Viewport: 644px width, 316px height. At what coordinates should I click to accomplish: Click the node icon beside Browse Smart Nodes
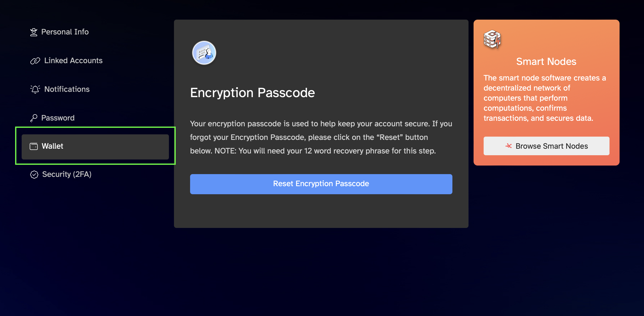[x=509, y=146]
